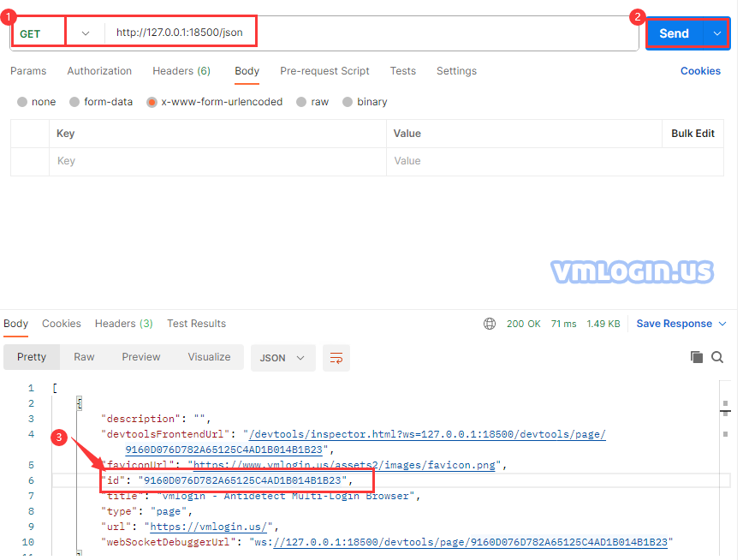Click the Send button
Screen dimensions: 743x560
pos(674,33)
